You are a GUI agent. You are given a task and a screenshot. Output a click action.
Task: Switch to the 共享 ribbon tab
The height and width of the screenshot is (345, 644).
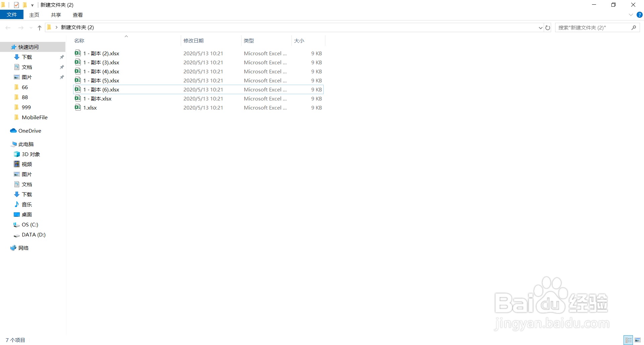pos(56,15)
